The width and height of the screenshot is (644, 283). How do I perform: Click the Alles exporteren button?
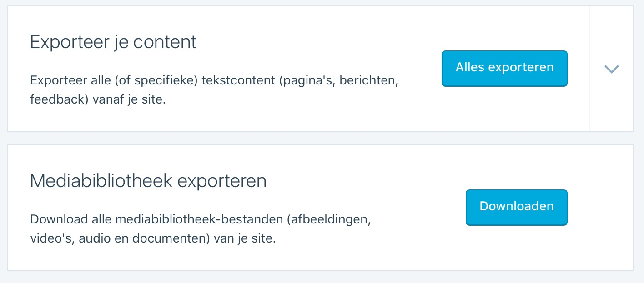504,68
